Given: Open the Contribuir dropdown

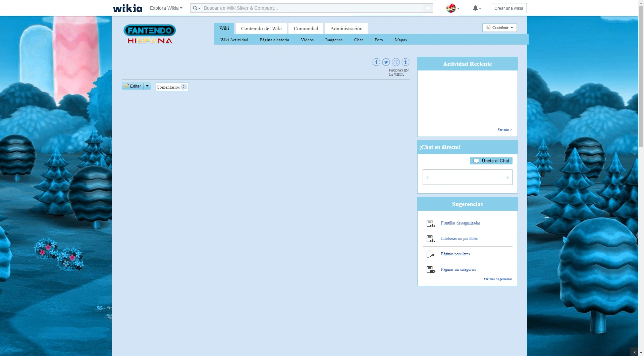Looking at the screenshot, I should coord(499,28).
